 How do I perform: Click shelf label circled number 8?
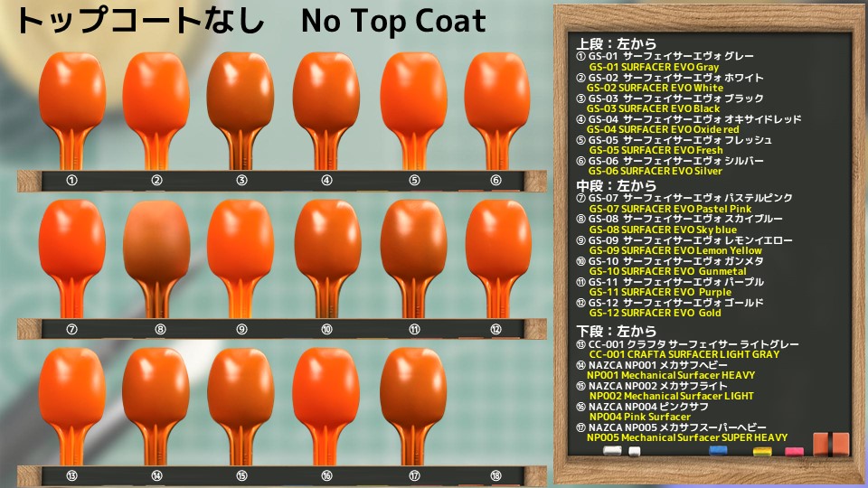[160, 329]
